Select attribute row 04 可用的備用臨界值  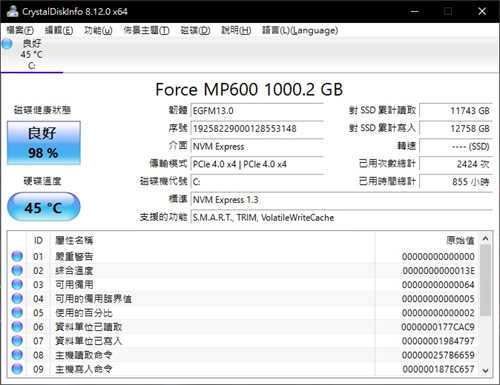pos(244,298)
